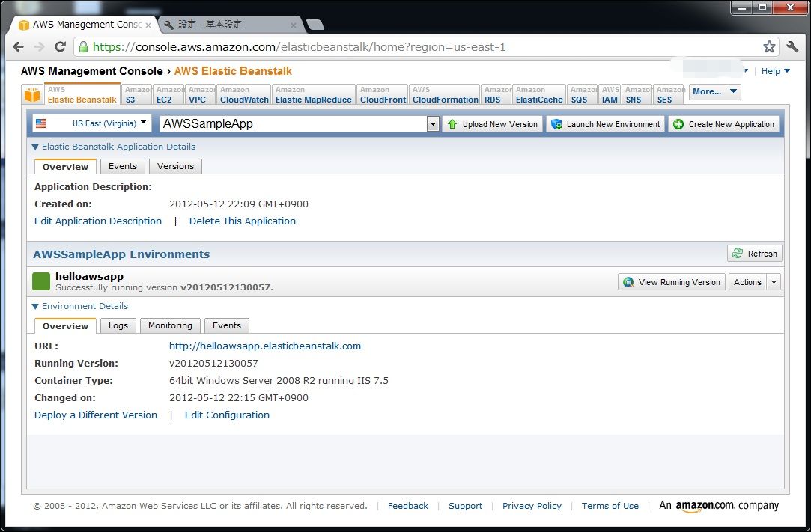
Task: Go to Amazon ElastiCache service tab
Action: [x=539, y=94]
